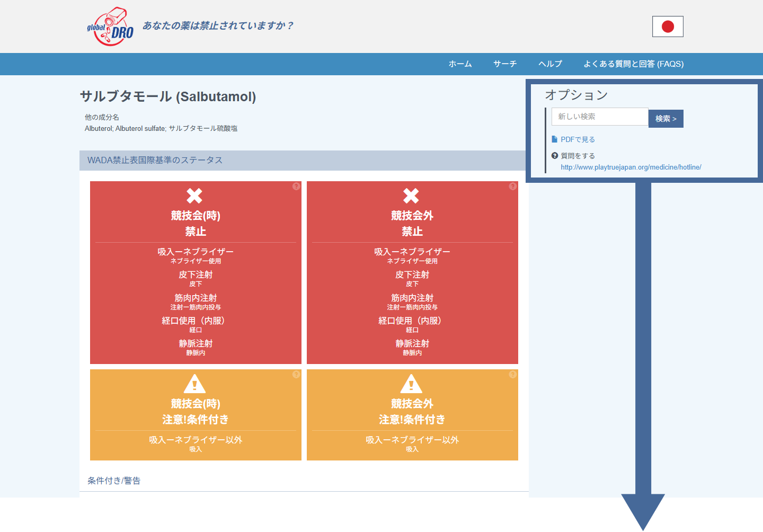Open help on the 競技会外 注意!条件付き card
The image size is (763, 532).
pos(512,374)
